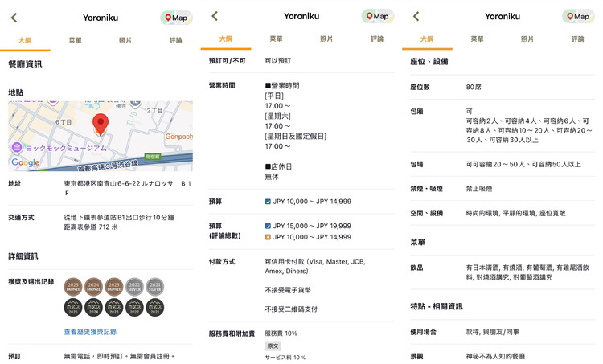Select 菜單 tab on middle screen

pyautogui.click(x=276, y=39)
